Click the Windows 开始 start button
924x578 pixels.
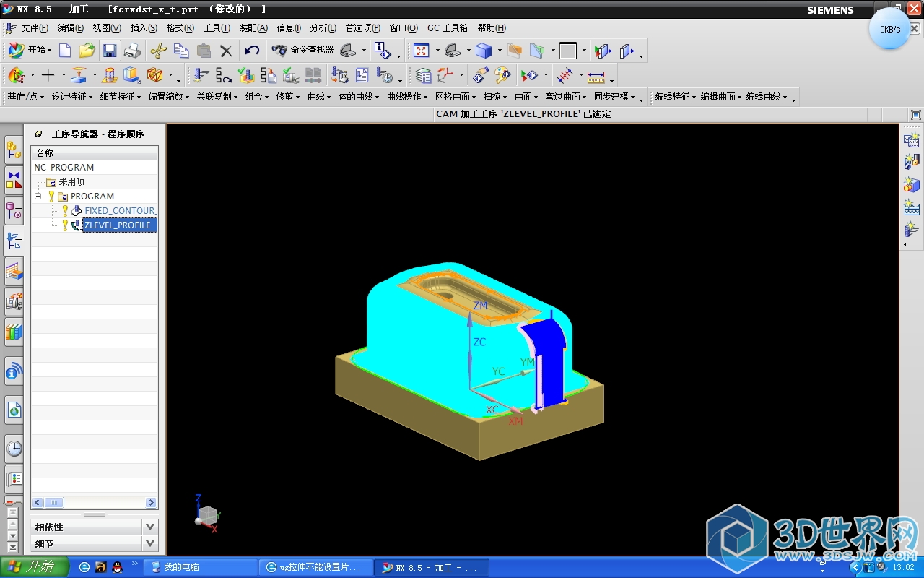(x=35, y=567)
